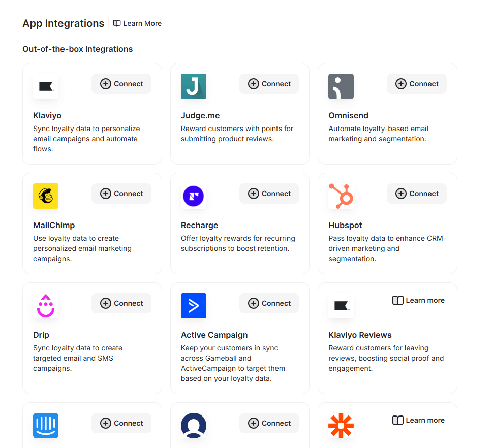Click the Recharge purple logo icon
This screenshot has height=448, width=493.
(193, 196)
